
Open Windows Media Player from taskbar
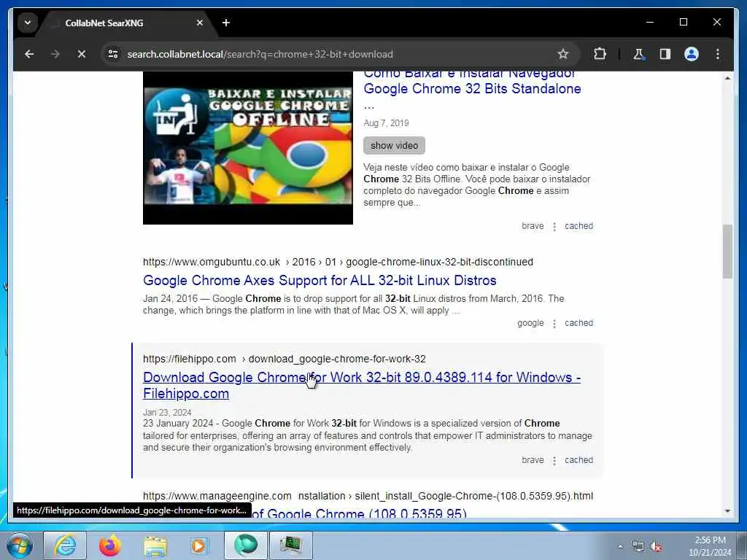point(199,545)
